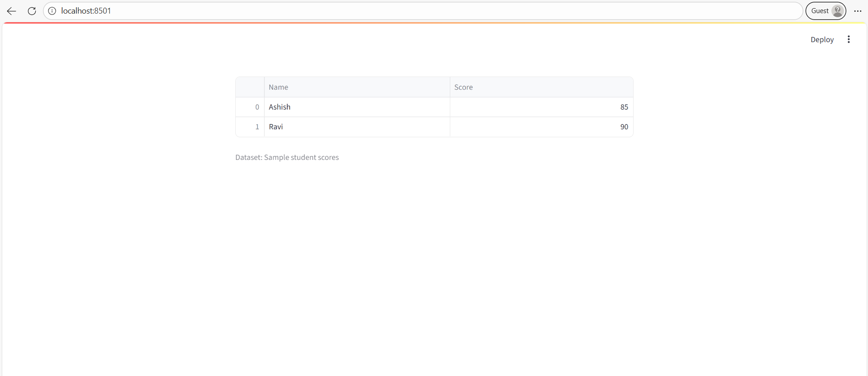Viewport: 868px width, 376px height.
Task: Click the Guest avatar icon
Action: pos(838,11)
